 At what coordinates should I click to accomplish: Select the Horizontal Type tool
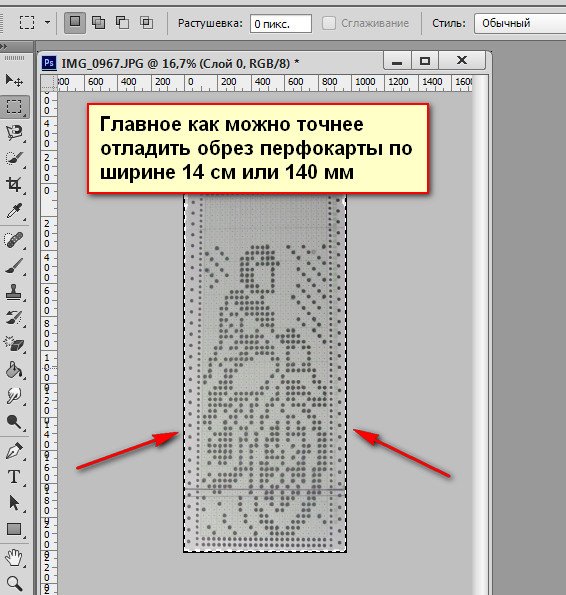coord(14,477)
